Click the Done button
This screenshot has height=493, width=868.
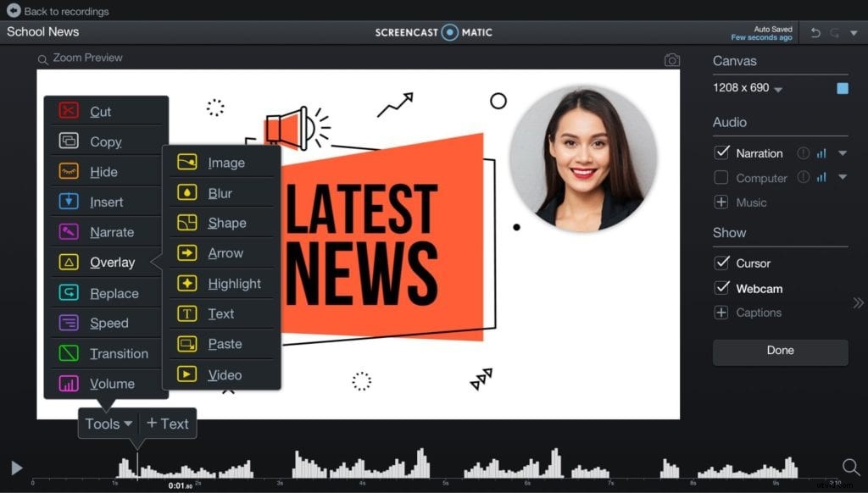point(779,351)
